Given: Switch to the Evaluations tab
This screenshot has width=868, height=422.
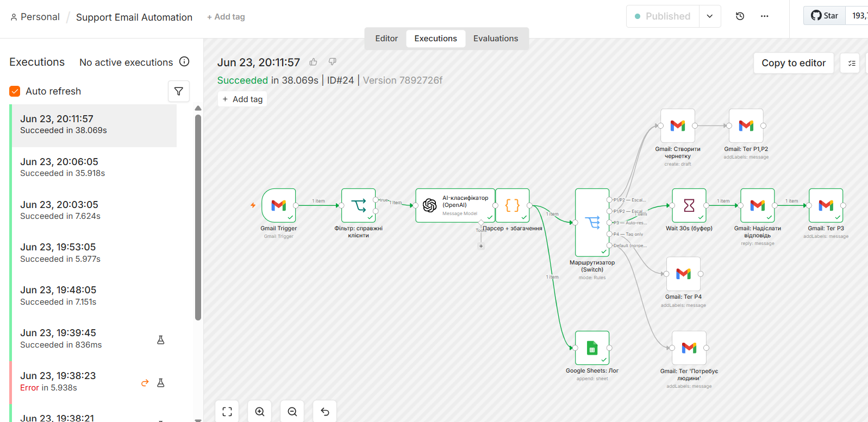Looking at the screenshot, I should coord(496,39).
